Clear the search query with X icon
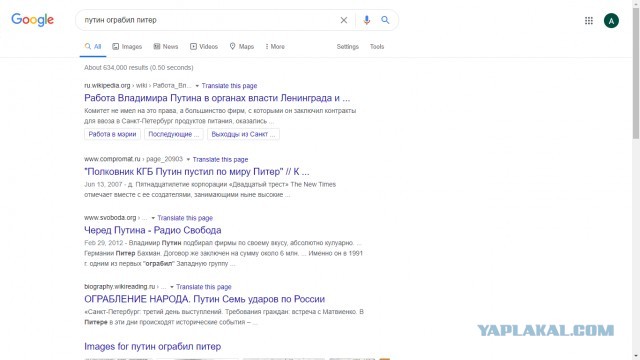Screen dimensions: 640x360 [x=344, y=20]
